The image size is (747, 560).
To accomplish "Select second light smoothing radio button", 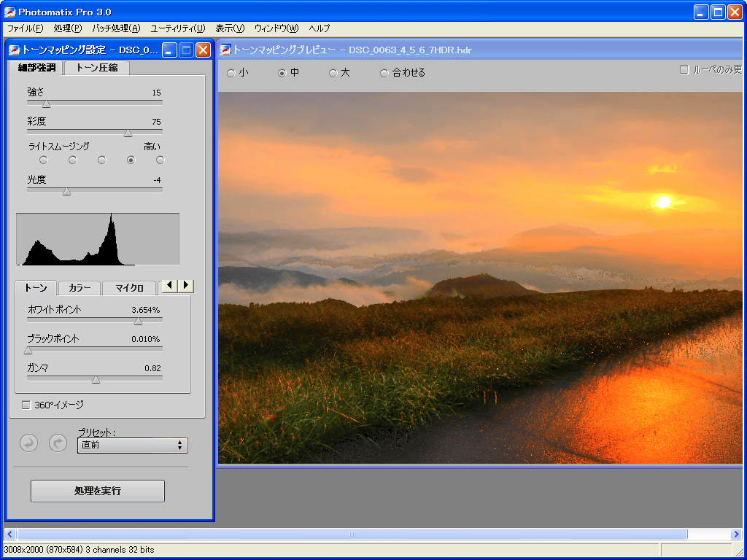I will [72, 160].
